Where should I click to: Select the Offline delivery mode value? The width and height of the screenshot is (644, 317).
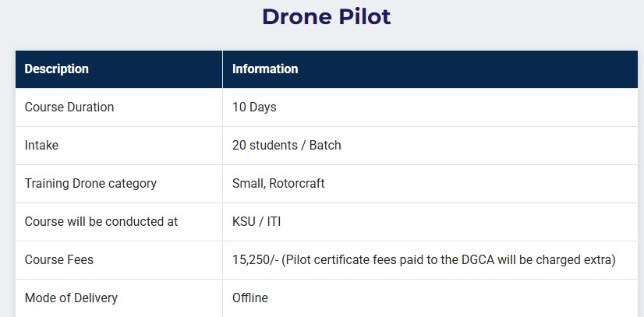point(250,298)
